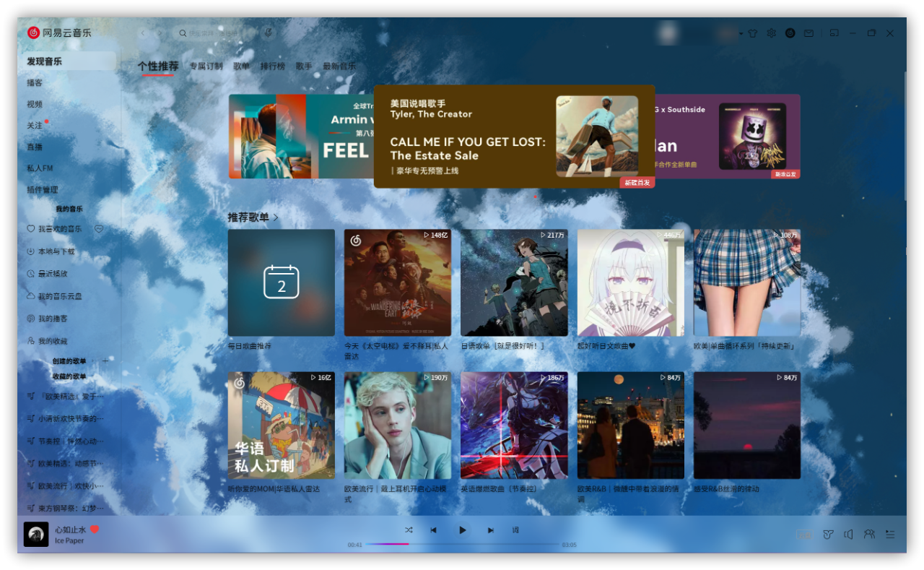Viewport: 924px width, 570px height.
Task: Toggle lyrics display 词 button
Action: (515, 530)
